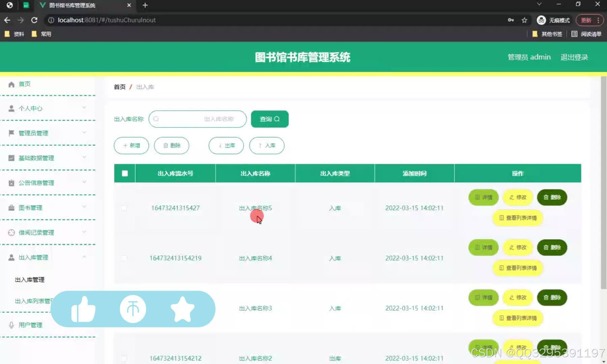The image size is (607, 364).
Task: Click the coin icon in the blue overlay
Action: 133,309
